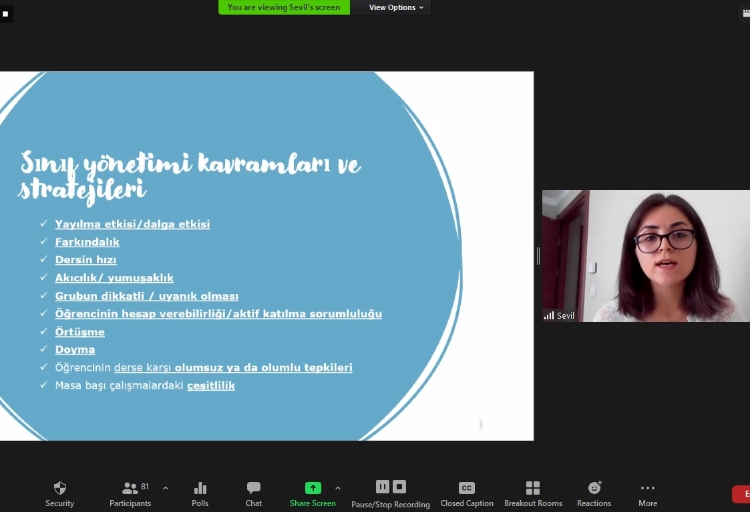Open the Reactions menu

(594, 488)
